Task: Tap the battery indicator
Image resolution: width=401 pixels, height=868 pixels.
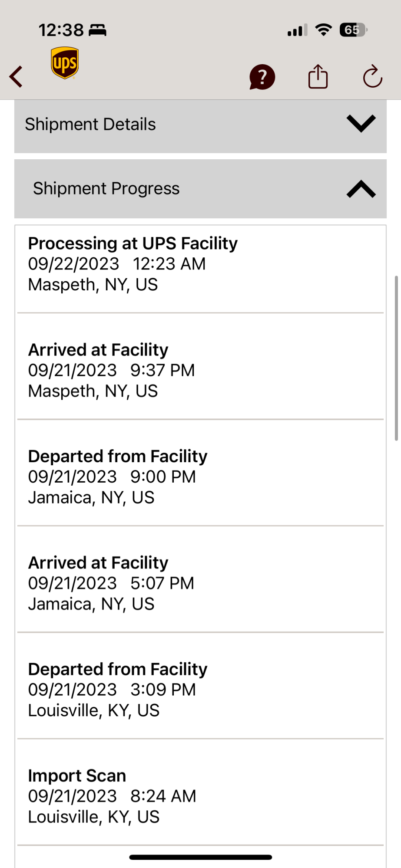Action: [x=353, y=30]
